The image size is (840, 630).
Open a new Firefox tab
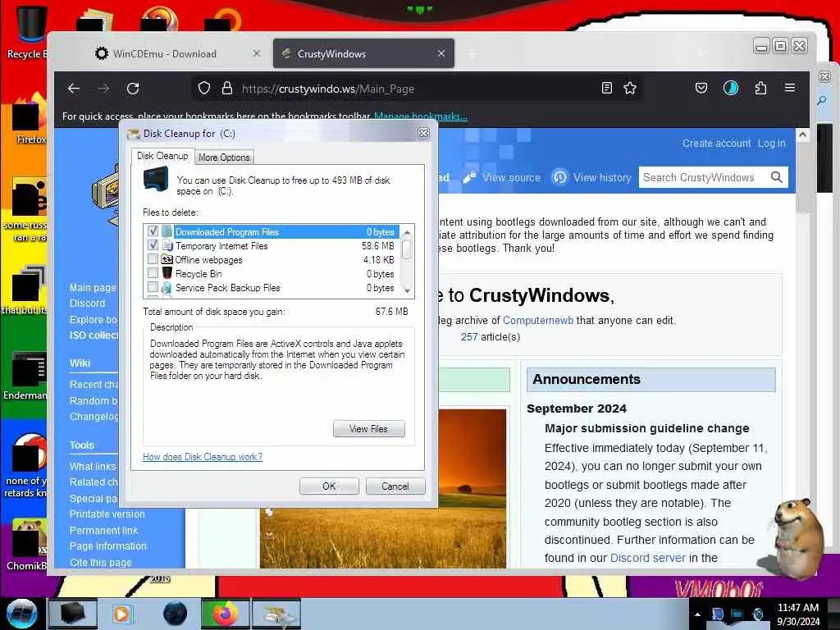tap(472, 54)
